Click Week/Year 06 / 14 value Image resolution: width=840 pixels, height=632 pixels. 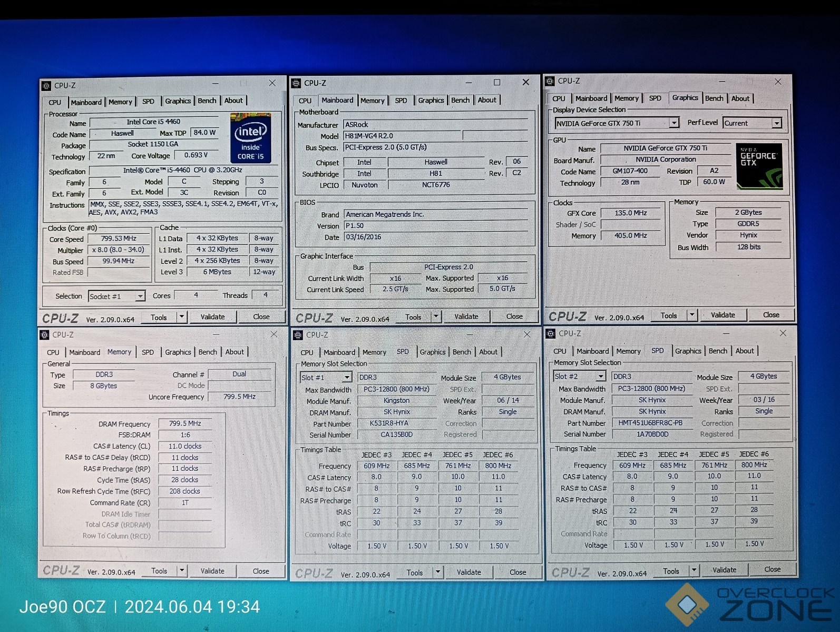(x=508, y=400)
